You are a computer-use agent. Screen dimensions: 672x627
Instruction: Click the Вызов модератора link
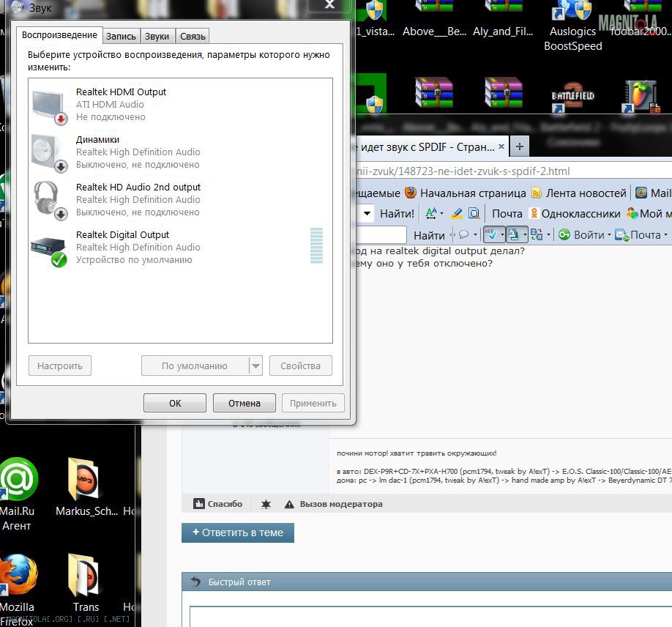pyautogui.click(x=334, y=504)
